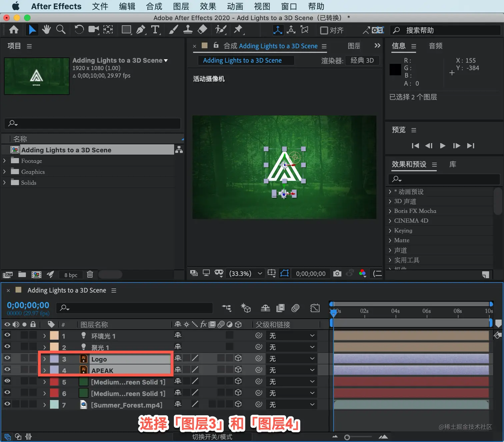Expand the Footage folder
This screenshot has height=442, width=504.
4,161
